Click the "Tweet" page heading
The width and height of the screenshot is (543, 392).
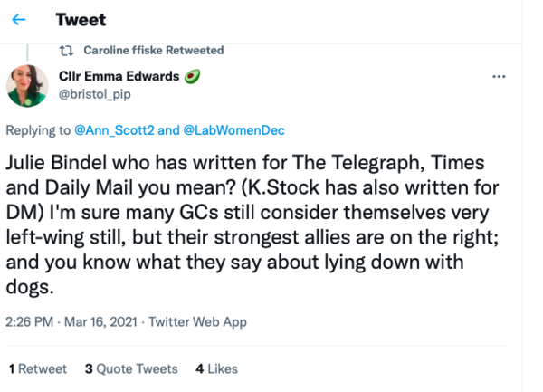point(81,20)
